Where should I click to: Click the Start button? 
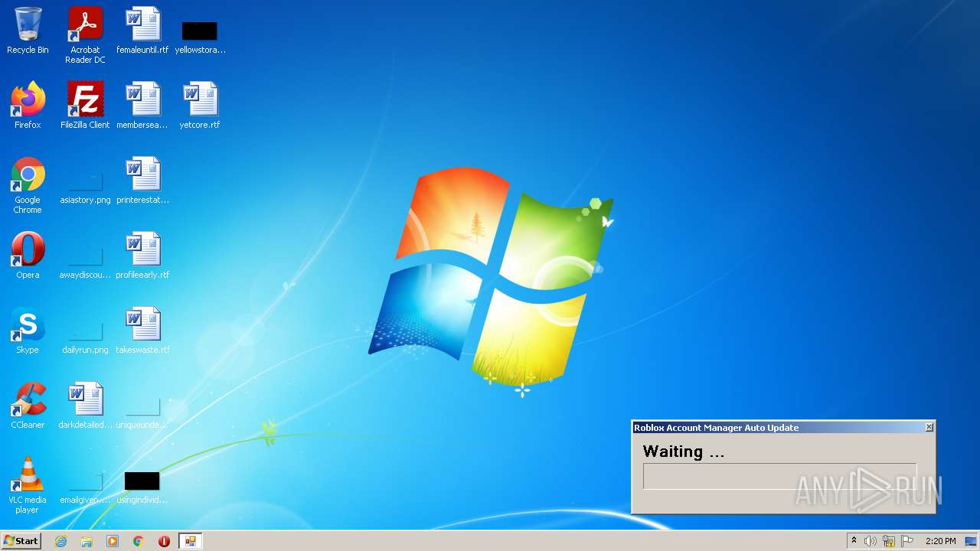[21, 541]
